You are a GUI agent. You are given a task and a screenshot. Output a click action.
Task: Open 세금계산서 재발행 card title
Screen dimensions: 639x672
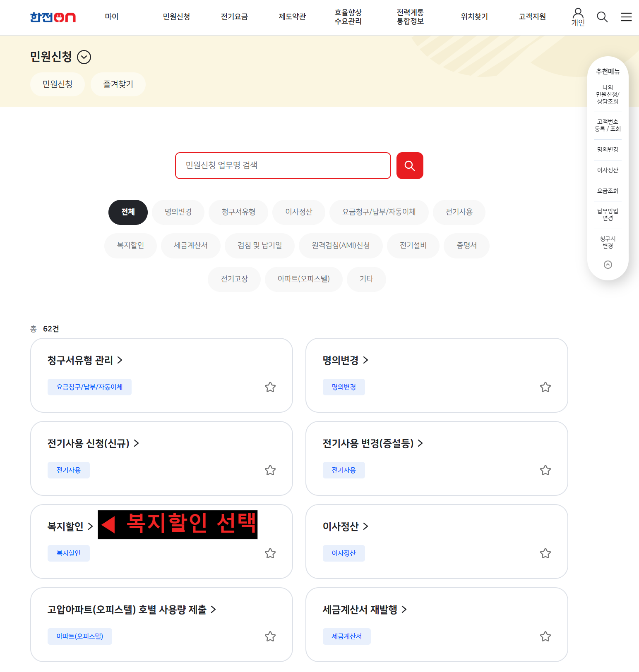pos(365,610)
